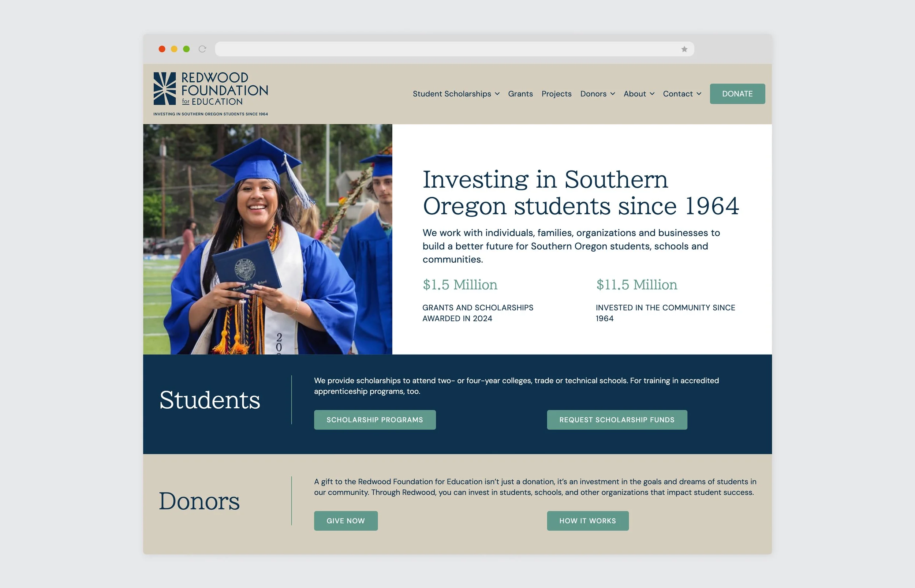Click the browser reload icon
The height and width of the screenshot is (588, 915).
202,49
